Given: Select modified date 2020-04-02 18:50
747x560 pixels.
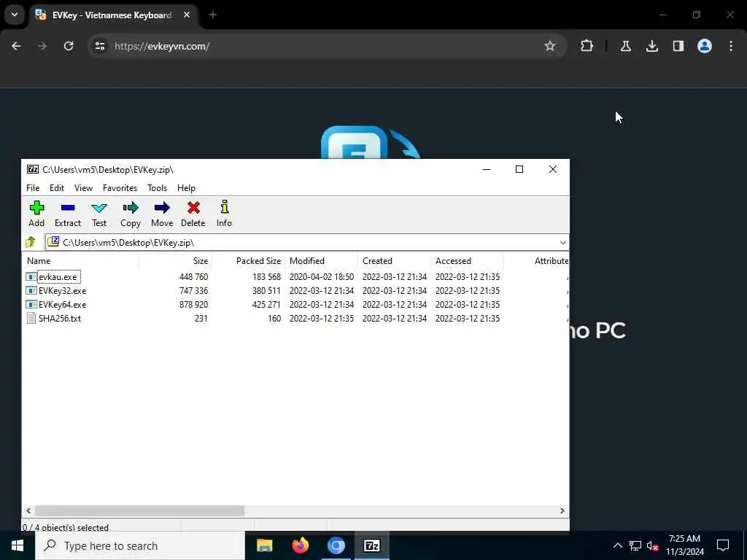Looking at the screenshot, I should pos(322,276).
